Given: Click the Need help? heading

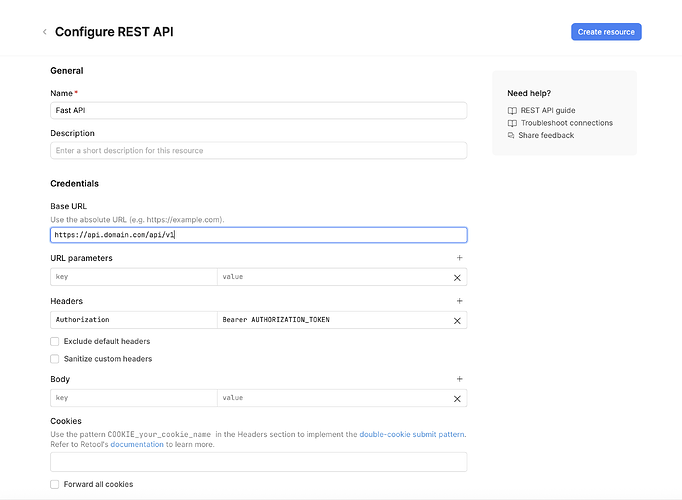Looking at the screenshot, I should click(529, 93).
